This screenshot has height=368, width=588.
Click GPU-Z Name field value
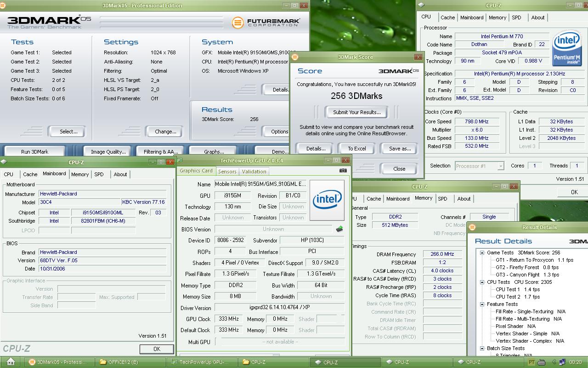click(x=261, y=184)
